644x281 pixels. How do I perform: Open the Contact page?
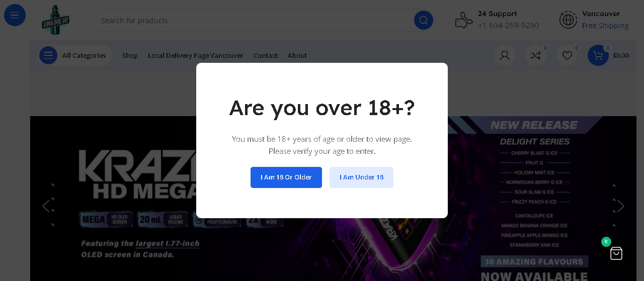pyautogui.click(x=265, y=55)
